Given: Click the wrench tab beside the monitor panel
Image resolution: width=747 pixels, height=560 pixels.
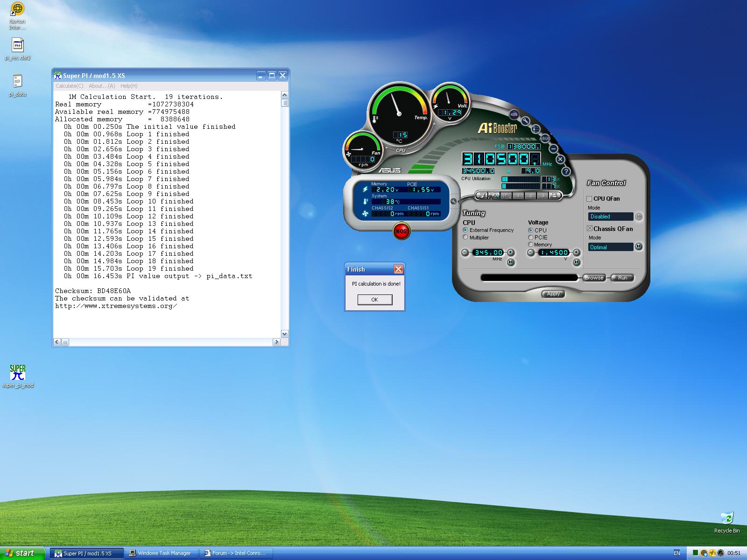Looking at the screenshot, I should pos(453,202).
